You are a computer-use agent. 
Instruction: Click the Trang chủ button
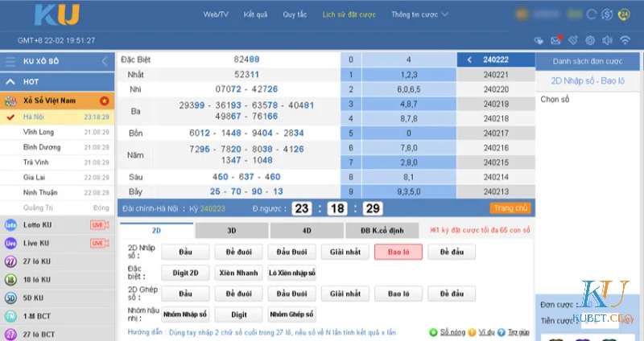[510, 208]
